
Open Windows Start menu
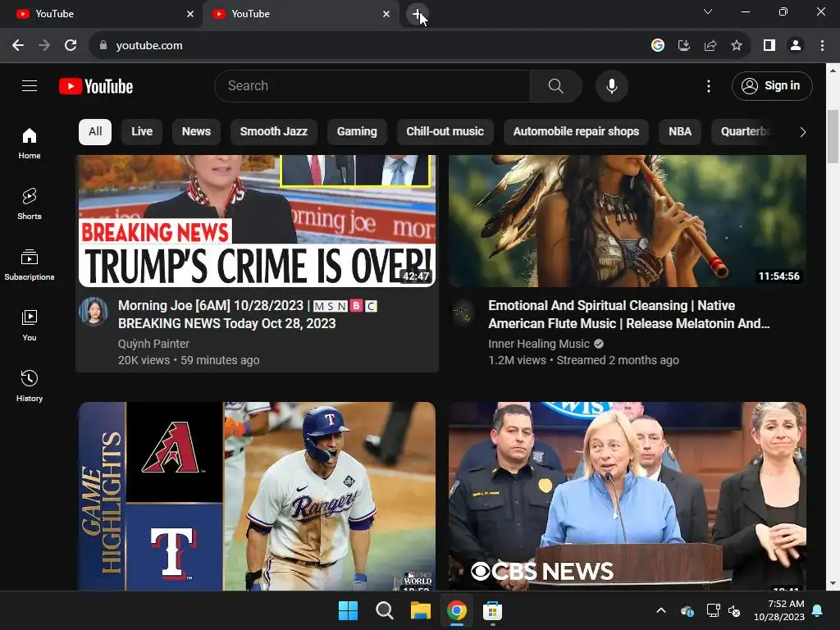348,610
